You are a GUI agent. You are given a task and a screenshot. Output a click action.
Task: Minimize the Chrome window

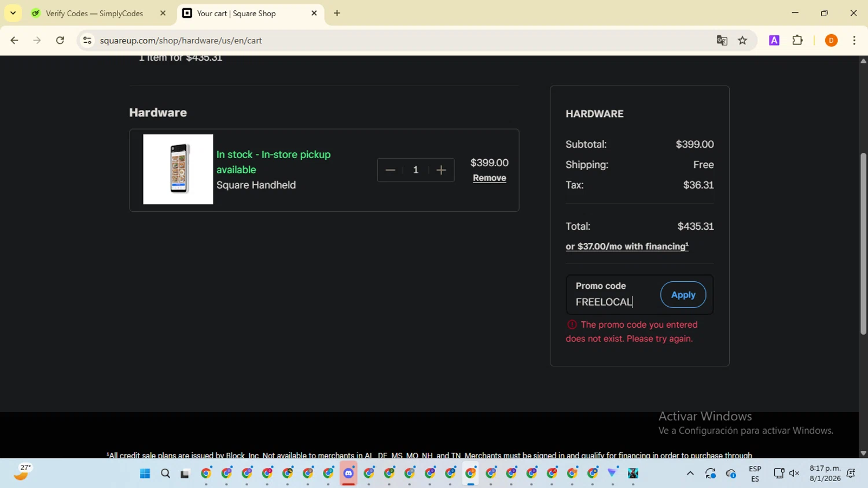click(795, 13)
